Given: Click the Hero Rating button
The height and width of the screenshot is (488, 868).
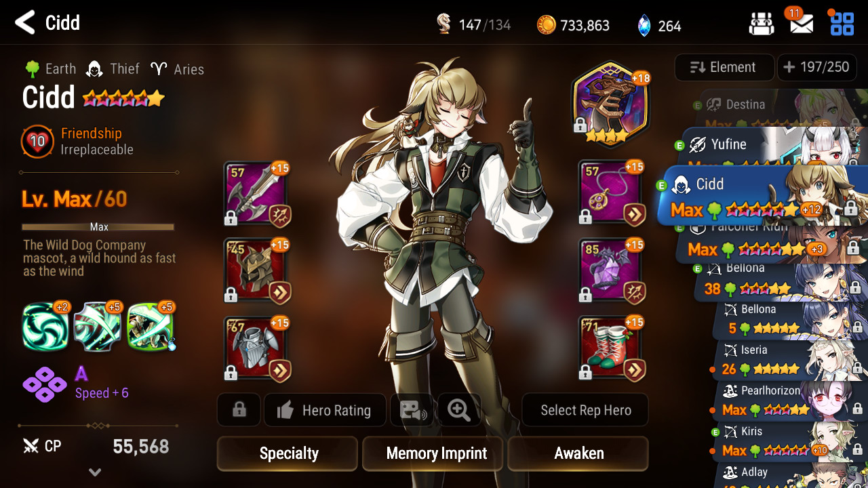Looking at the screenshot, I should [x=325, y=410].
